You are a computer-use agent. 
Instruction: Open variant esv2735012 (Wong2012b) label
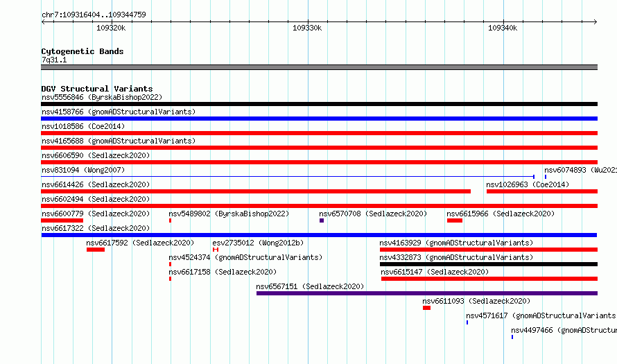pyautogui.click(x=258, y=243)
